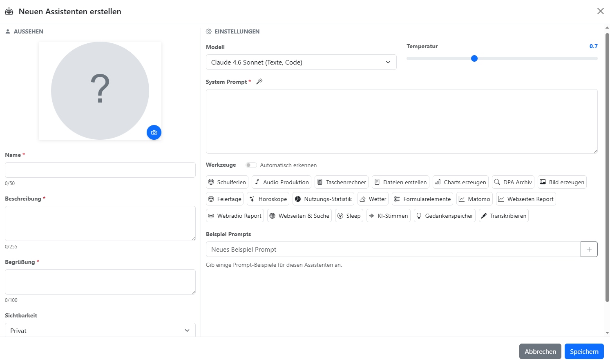Click the Abbrechen button
This screenshot has width=610, height=364.
coord(540,351)
